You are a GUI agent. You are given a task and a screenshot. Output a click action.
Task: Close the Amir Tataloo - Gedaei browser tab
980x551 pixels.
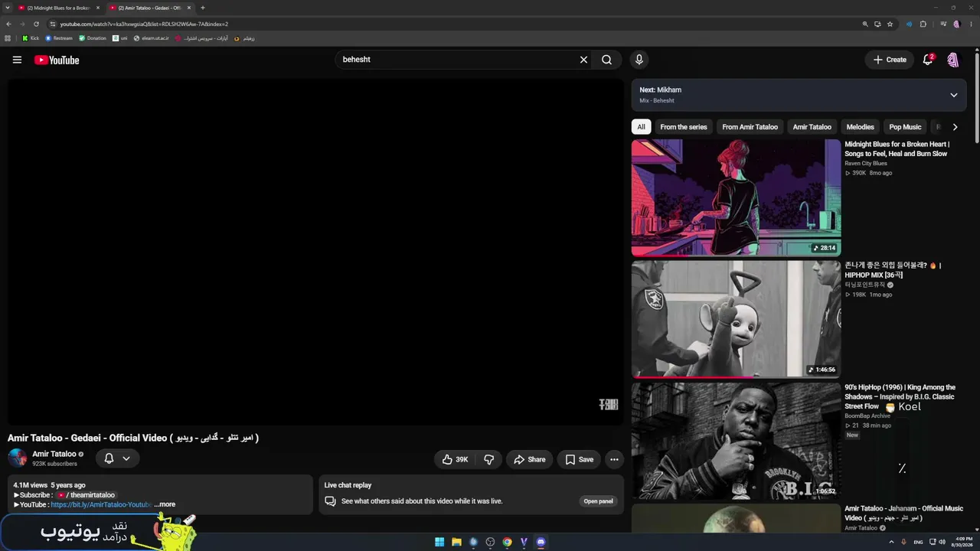click(x=188, y=8)
